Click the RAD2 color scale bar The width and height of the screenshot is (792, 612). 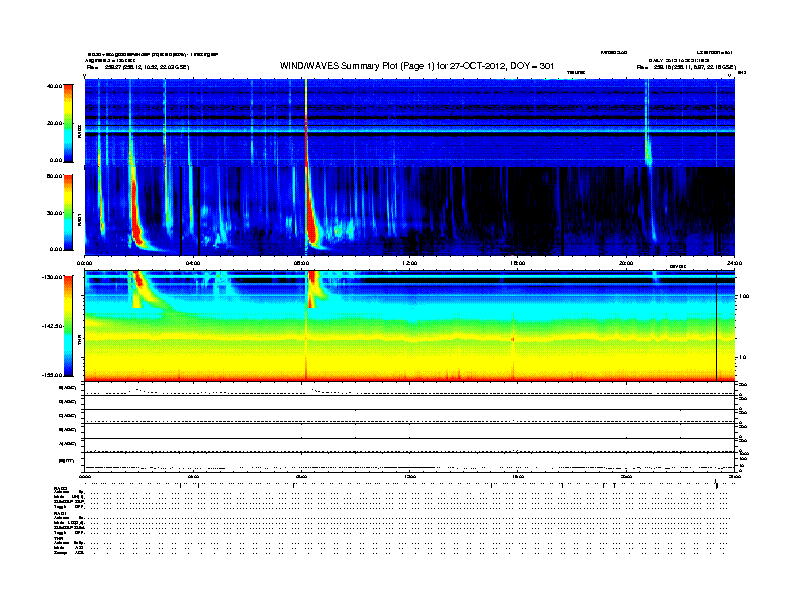[68, 123]
